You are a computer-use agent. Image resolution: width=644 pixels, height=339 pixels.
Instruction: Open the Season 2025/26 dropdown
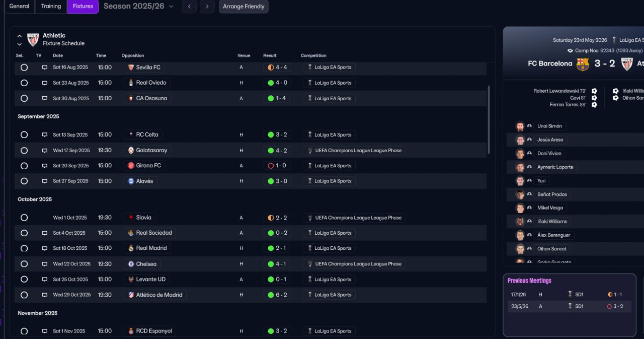(x=139, y=7)
